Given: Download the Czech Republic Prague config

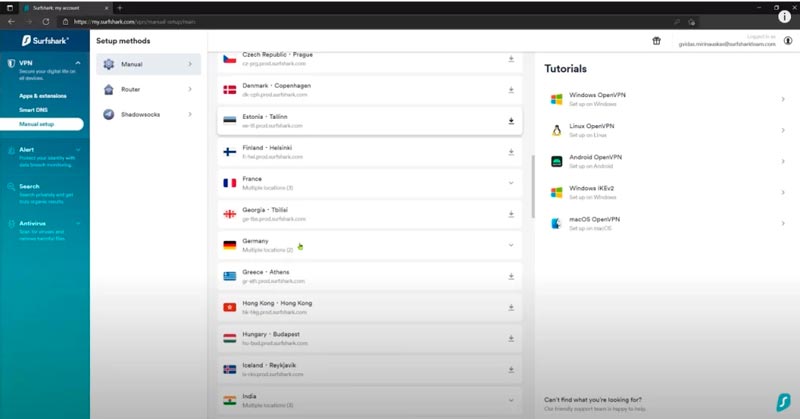Looking at the screenshot, I should click(511, 59).
